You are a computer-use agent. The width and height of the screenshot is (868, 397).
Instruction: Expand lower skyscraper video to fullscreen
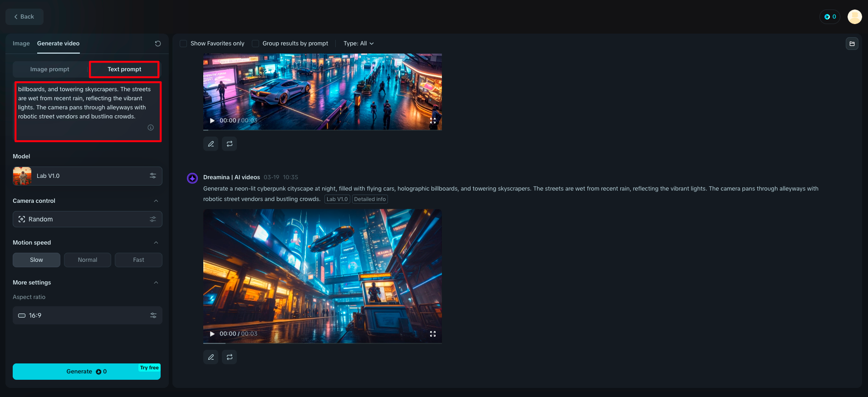433,334
